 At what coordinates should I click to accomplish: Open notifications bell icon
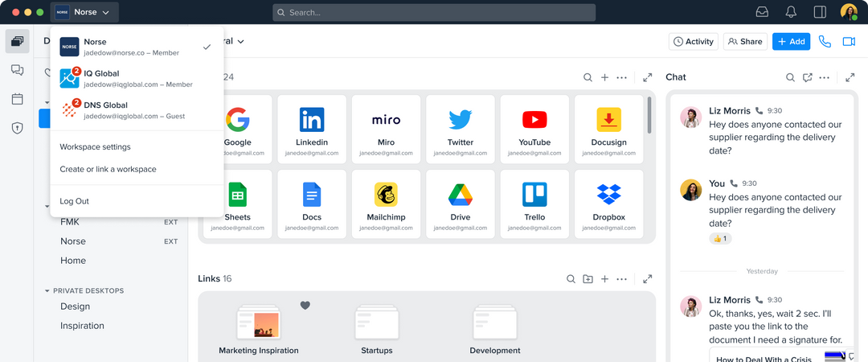(x=791, y=12)
